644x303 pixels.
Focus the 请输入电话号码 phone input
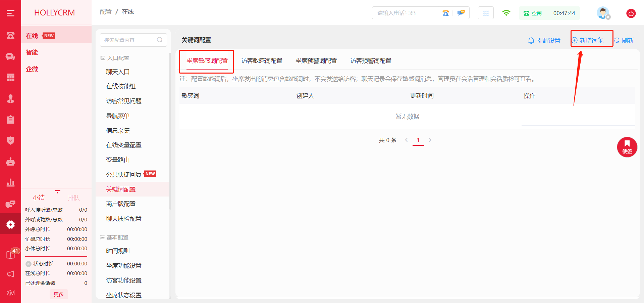click(x=405, y=13)
